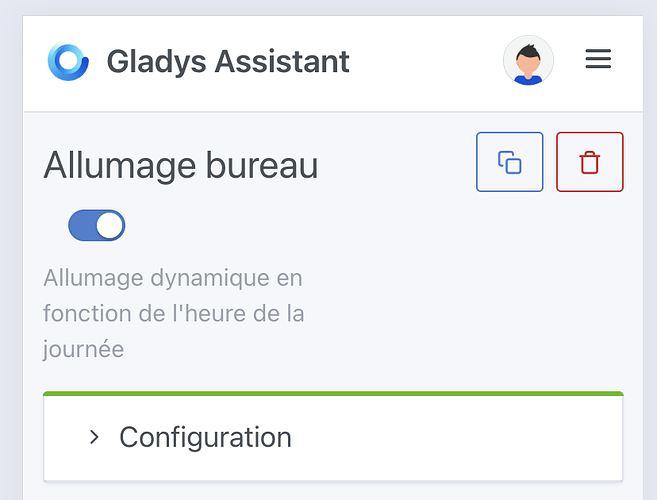Click the "journée" word in description

[x=84, y=349]
